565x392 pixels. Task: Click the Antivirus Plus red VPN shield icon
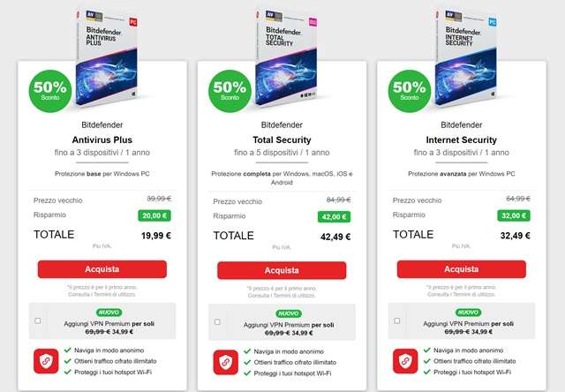tap(46, 361)
